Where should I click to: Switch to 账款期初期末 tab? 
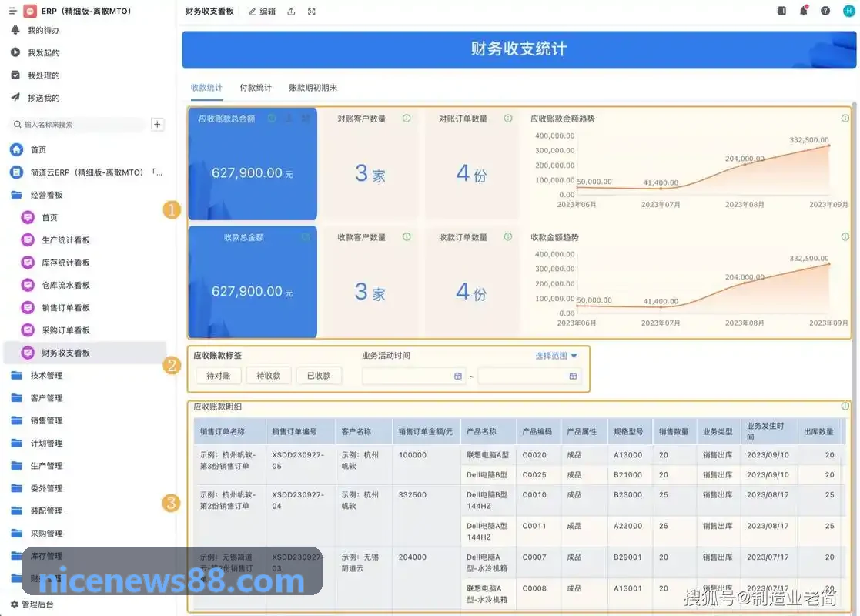pos(313,88)
